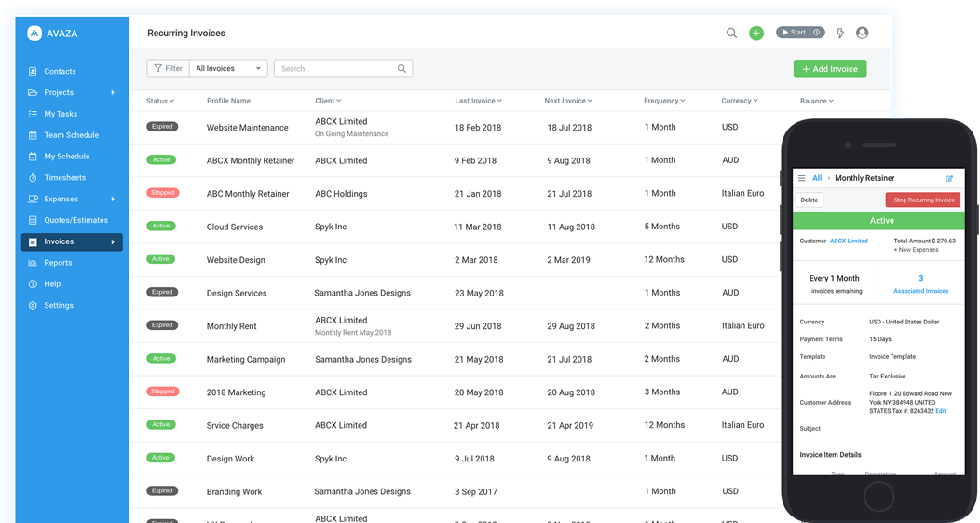Click the Settings gear icon
The height and width of the screenshot is (523, 980).
33,305
